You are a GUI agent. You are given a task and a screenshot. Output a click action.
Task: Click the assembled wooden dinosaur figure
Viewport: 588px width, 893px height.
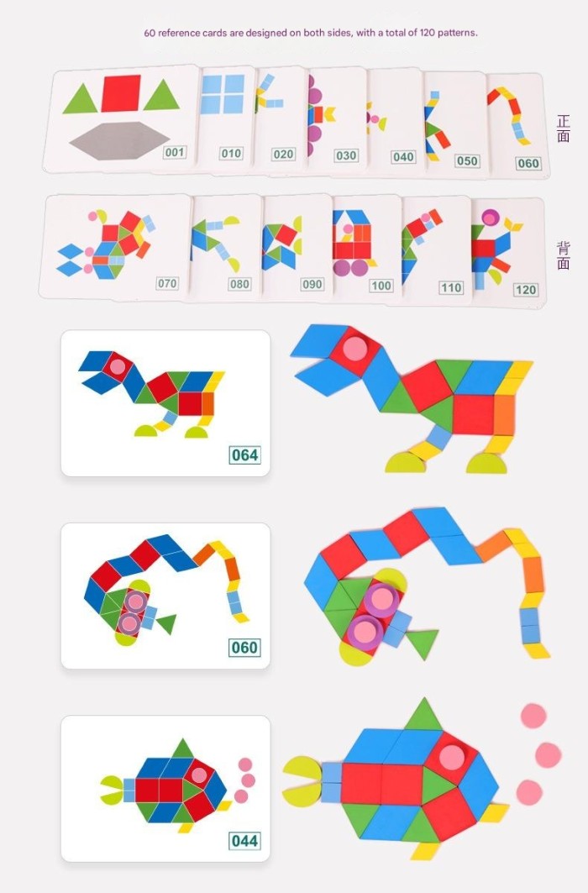pos(412,399)
